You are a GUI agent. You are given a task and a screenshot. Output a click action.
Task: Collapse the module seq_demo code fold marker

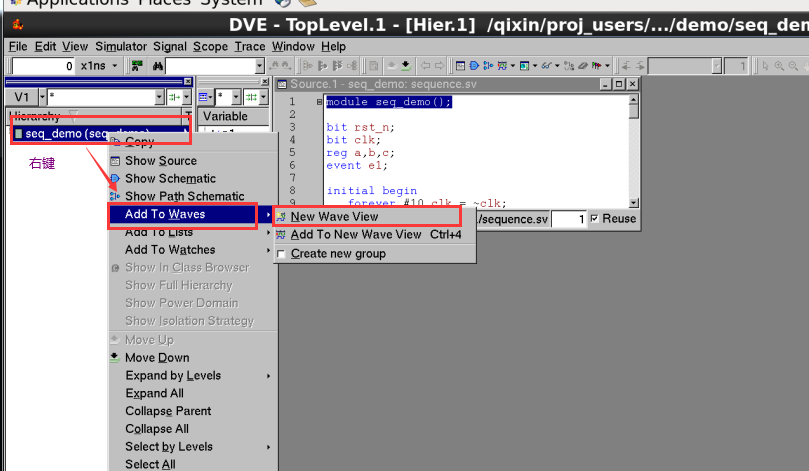319,102
